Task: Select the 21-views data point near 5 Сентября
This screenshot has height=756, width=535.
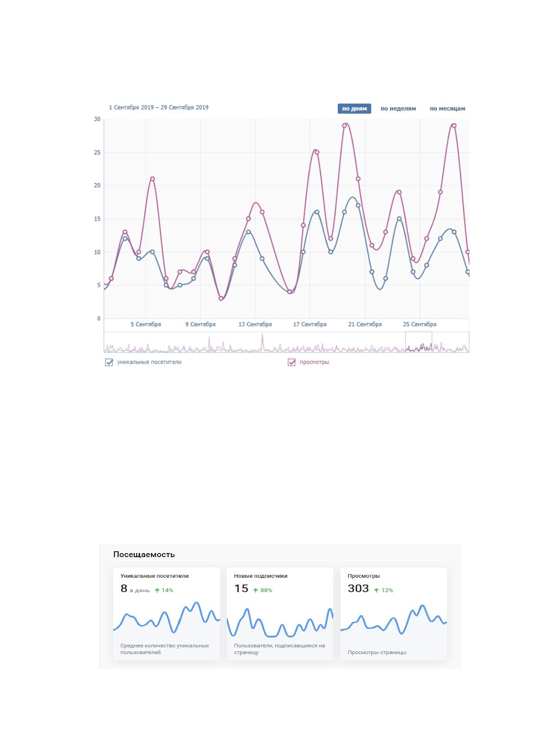Action: (152, 179)
